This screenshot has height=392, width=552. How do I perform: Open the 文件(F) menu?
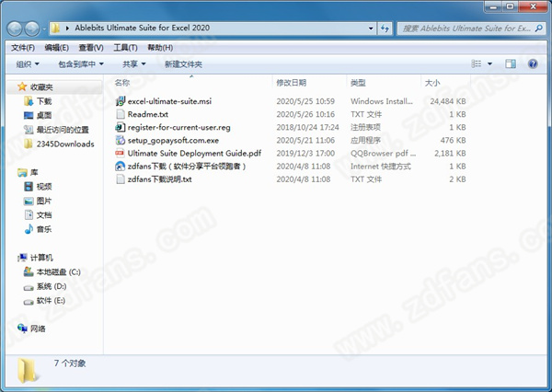click(x=22, y=48)
